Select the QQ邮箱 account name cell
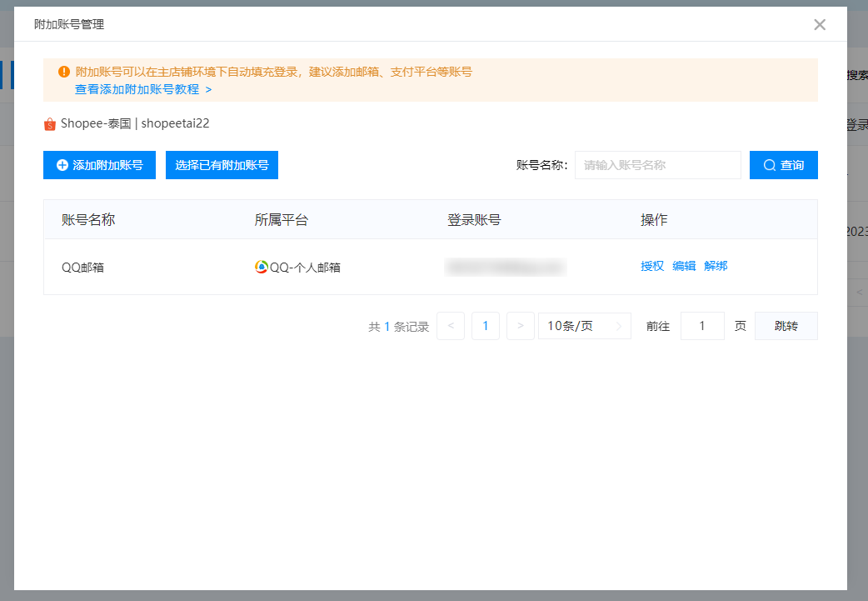 [x=83, y=267]
